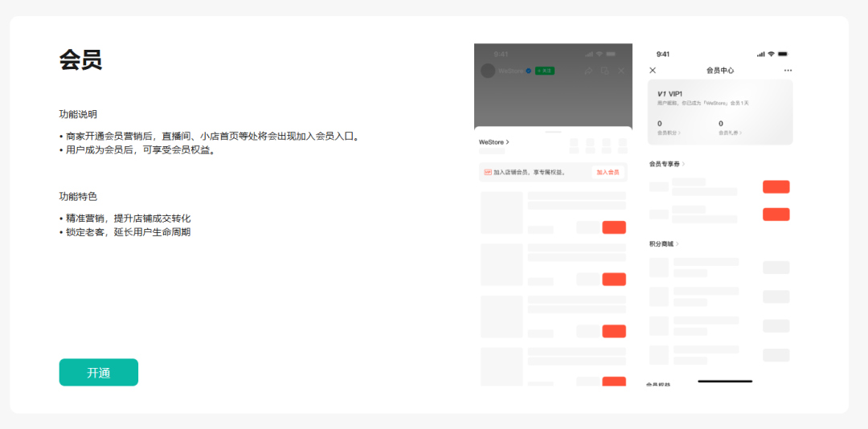This screenshot has height=429, width=868.
Task: Click the 功能说明 heading
Action: [x=78, y=115]
